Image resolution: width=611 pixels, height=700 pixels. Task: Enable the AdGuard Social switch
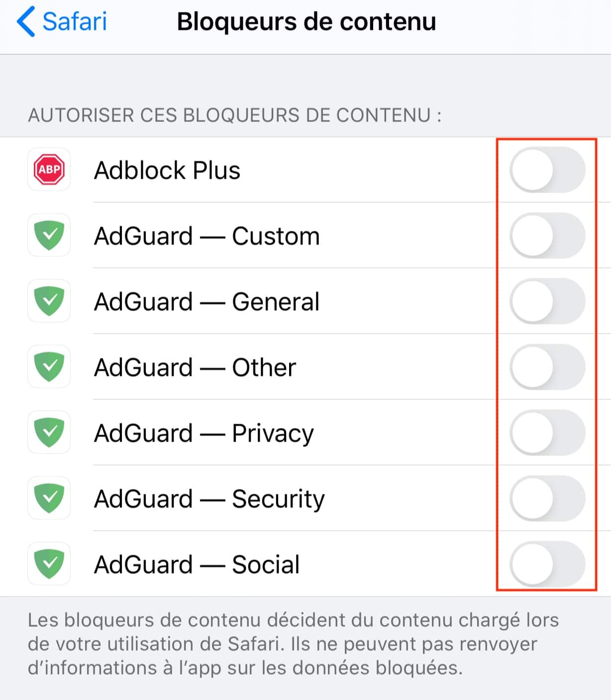pos(547,564)
